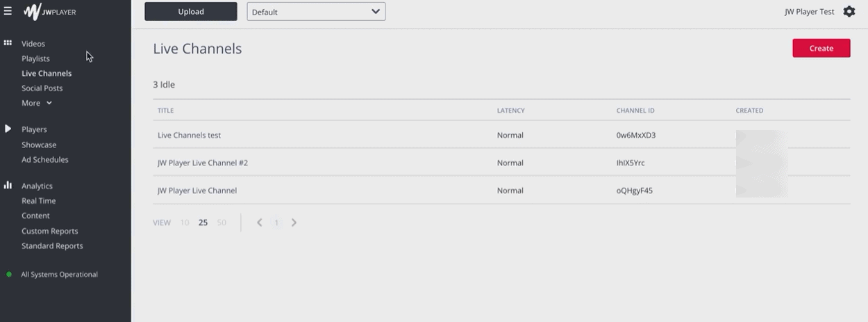Open JW Player Live Channel #2 row

pyautogui.click(x=501, y=163)
